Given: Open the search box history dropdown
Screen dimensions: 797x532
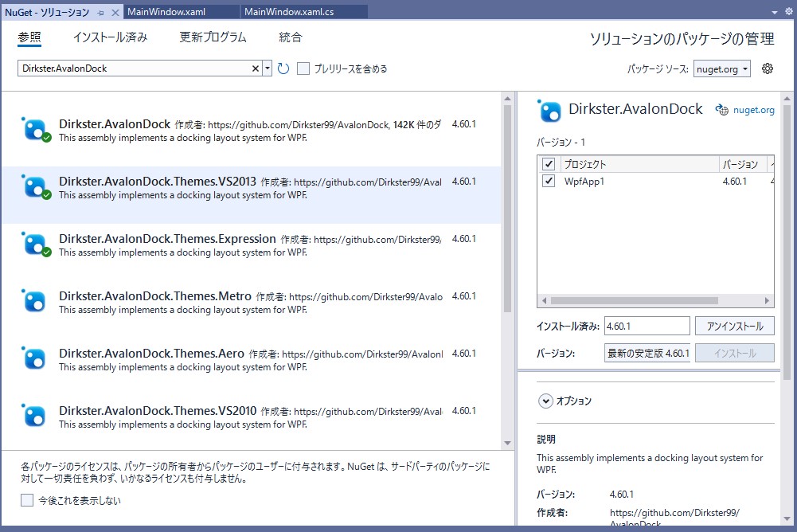Looking at the screenshot, I should 267,68.
